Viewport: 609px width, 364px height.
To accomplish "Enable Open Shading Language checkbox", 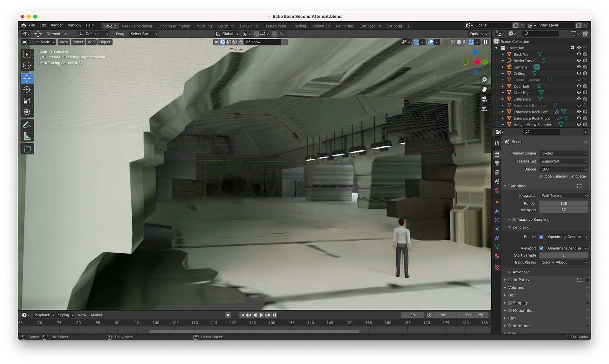I will [x=541, y=176].
